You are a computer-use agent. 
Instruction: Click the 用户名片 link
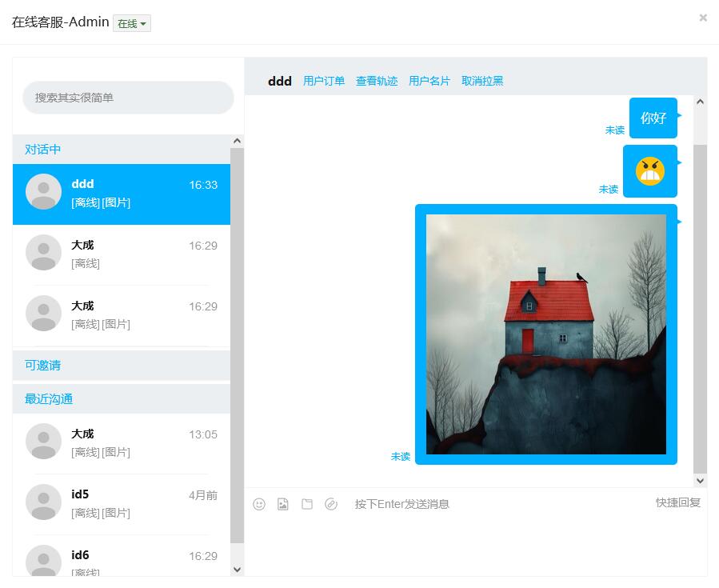coord(429,81)
